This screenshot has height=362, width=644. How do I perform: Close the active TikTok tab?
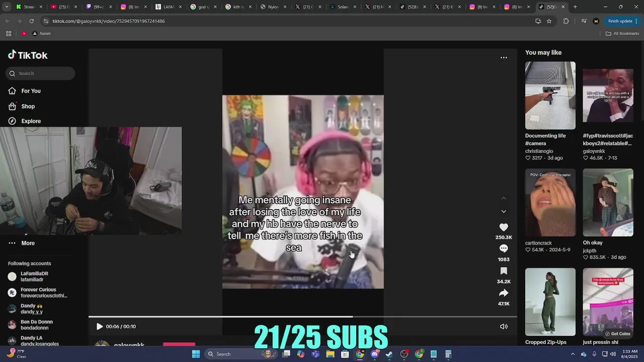pyautogui.click(x=563, y=7)
